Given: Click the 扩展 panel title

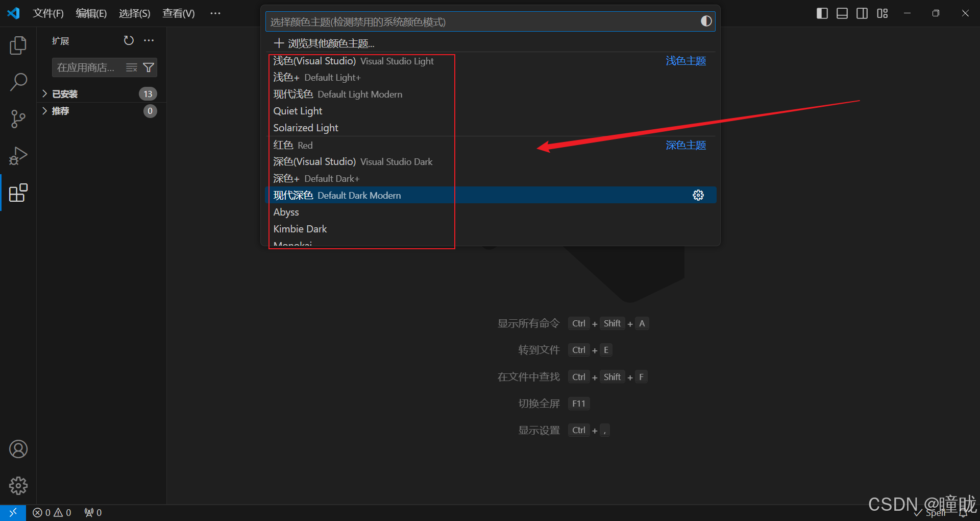Looking at the screenshot, I should 60,41.
